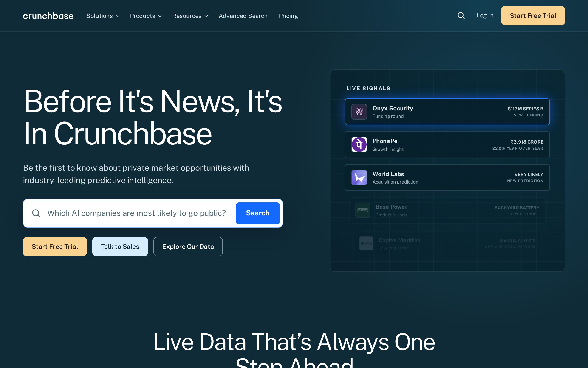This screenshot has width=588, height=368.
Task: Click the Capitol Meridian logo icon
Action: coord(366,243)
